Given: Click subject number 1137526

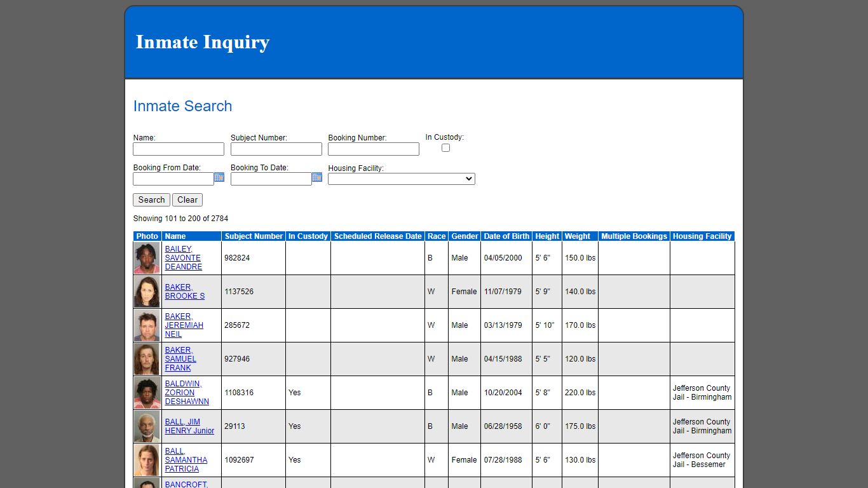Looking at the screenshot, I should [x=239, y=292].
